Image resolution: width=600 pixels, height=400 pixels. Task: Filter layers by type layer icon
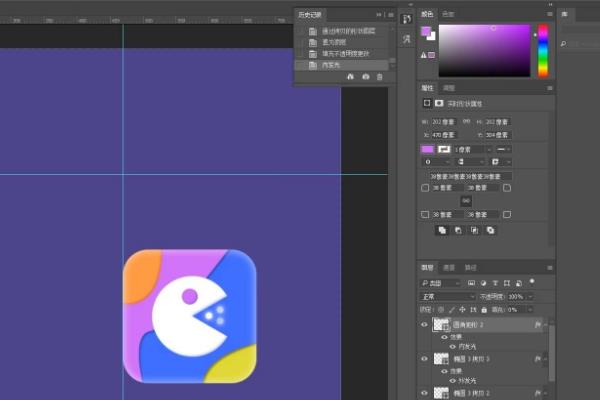495,283
